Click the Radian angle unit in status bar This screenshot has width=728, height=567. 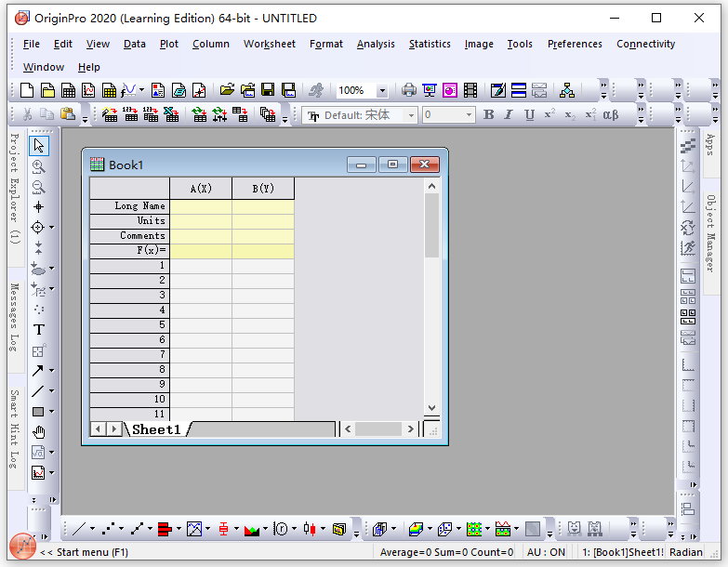click(x=686, y=552)
